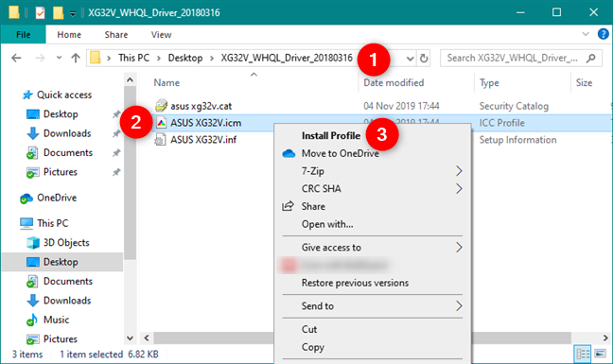Click the search magnifier icon
613x364 pixels.
coord(590,59)
